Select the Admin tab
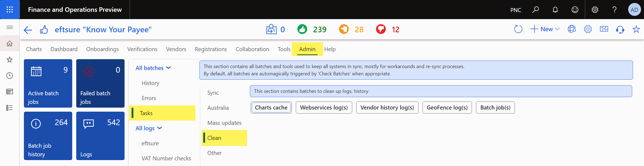 point(307,49)
